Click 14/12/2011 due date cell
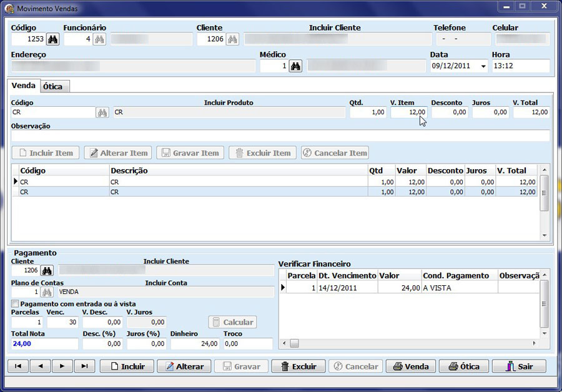562x392 pixels. pyautogui.click(x=347, y=288)
